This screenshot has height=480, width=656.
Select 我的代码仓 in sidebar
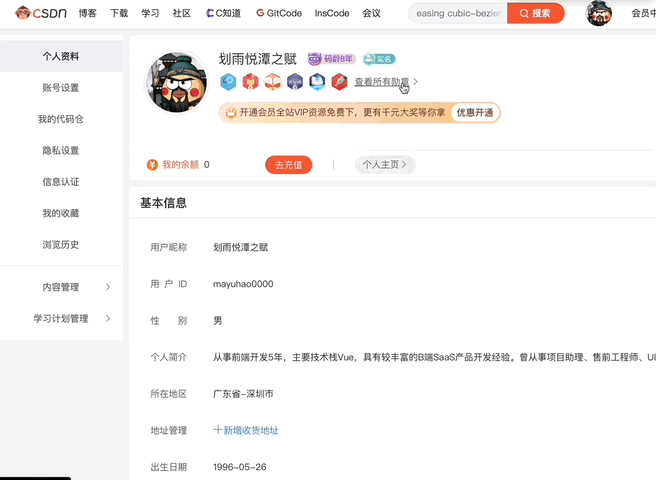pyautogui.click(x=61, y=119)
